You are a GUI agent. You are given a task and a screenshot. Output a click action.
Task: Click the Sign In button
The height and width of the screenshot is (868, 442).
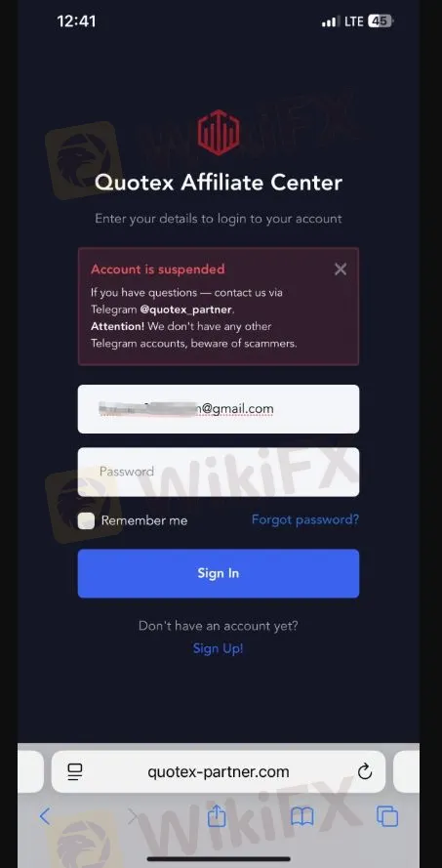tap(219, 573)
